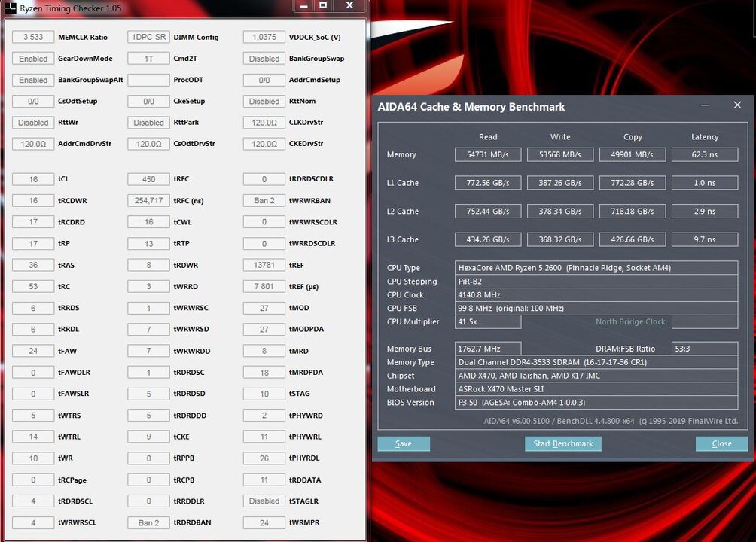Screen dimensions: 756x542
Task: Click the BankGroupSwapAlt Enabled field
Action: [33, 80]
